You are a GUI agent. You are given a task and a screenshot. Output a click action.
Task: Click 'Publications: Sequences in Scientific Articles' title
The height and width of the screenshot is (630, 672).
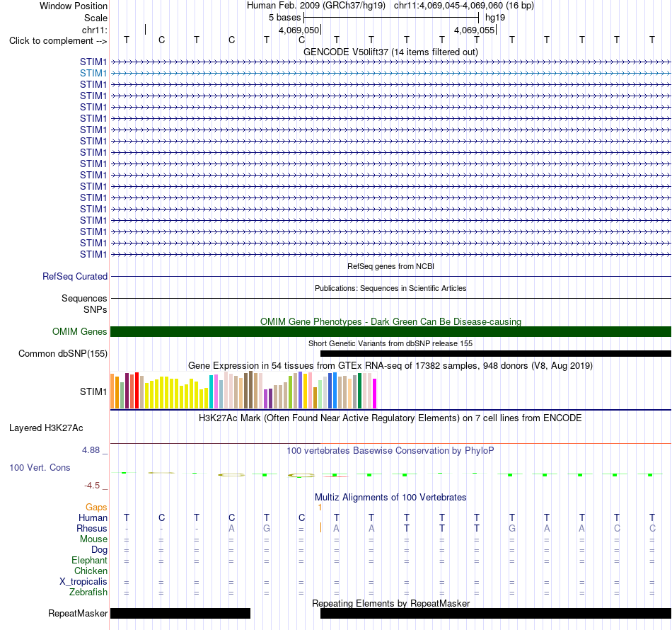pos(390,288)
